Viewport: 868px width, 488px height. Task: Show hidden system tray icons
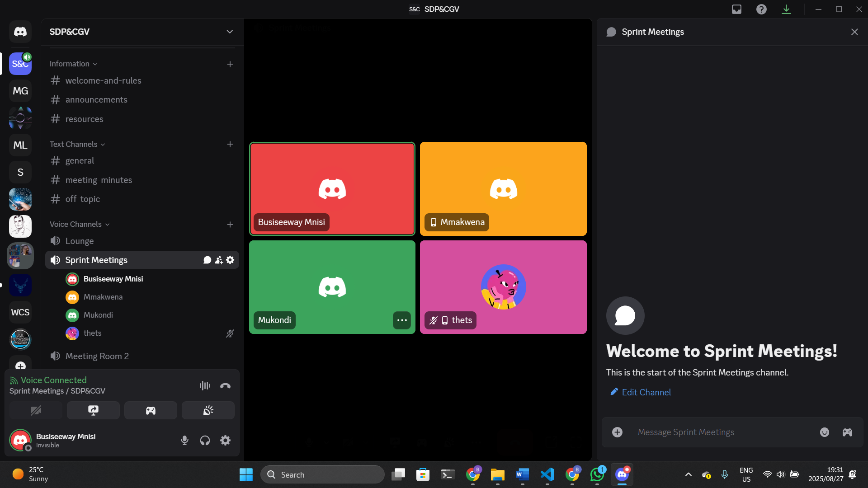coord(688,474)
